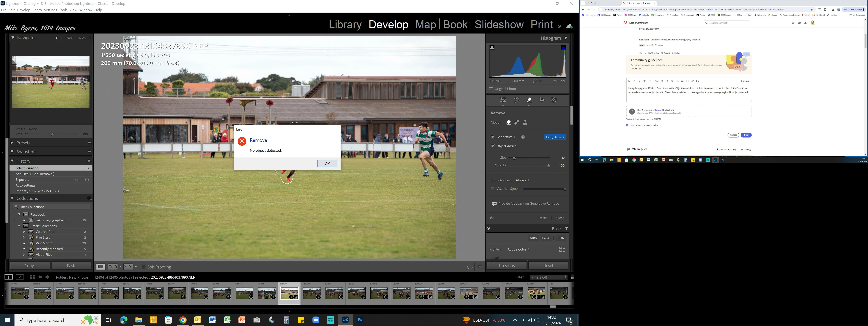Enable the Visualize Spots checkbox
The width and height of the screenshot is (868, 326).
pyautogui.click(x=492, y=189)
